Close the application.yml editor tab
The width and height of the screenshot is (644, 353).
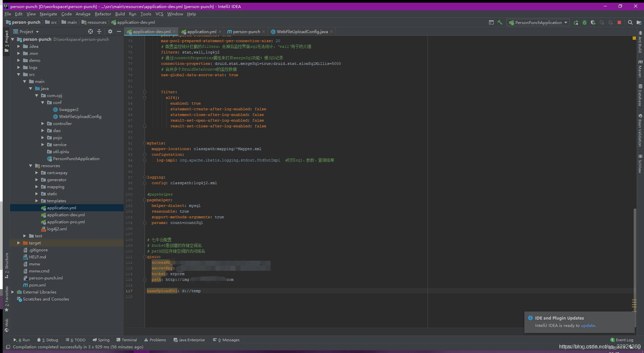coord(220,31)
